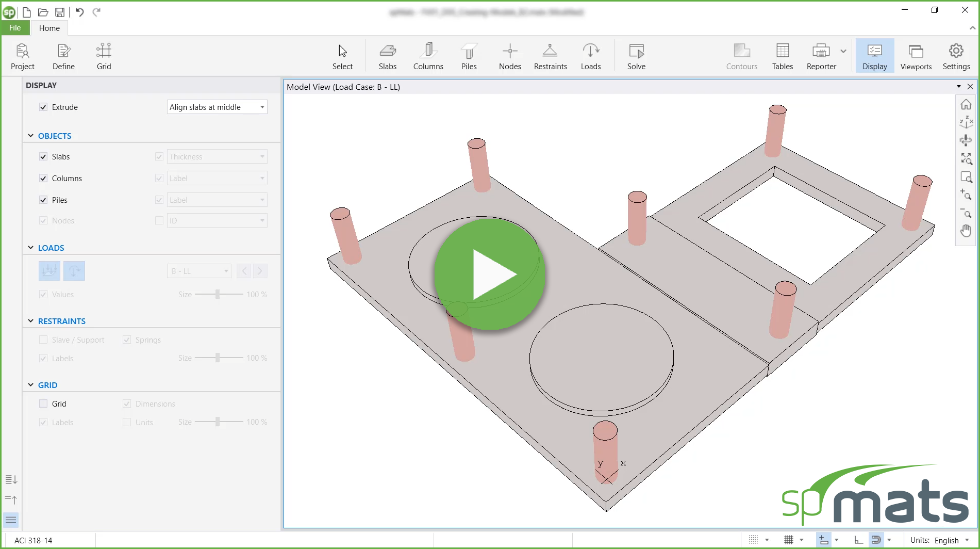Choose the Piles tool
The height and width of the screenshot is (549, 980).
[x=469, y=56]
